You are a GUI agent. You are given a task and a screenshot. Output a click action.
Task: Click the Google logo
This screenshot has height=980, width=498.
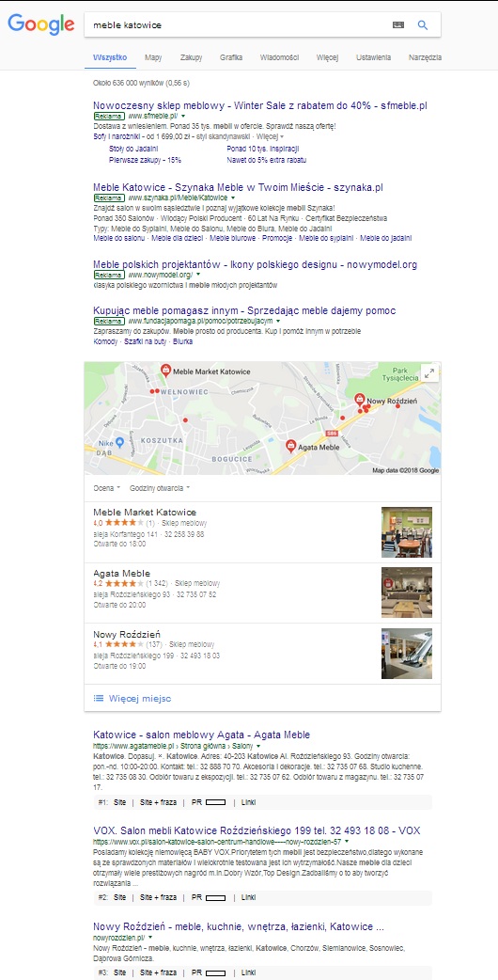click(x=41, y=24)
